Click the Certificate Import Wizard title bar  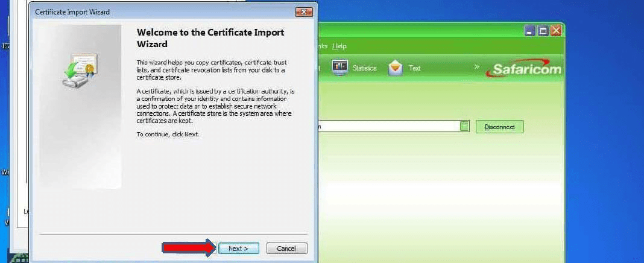[151, 11]
